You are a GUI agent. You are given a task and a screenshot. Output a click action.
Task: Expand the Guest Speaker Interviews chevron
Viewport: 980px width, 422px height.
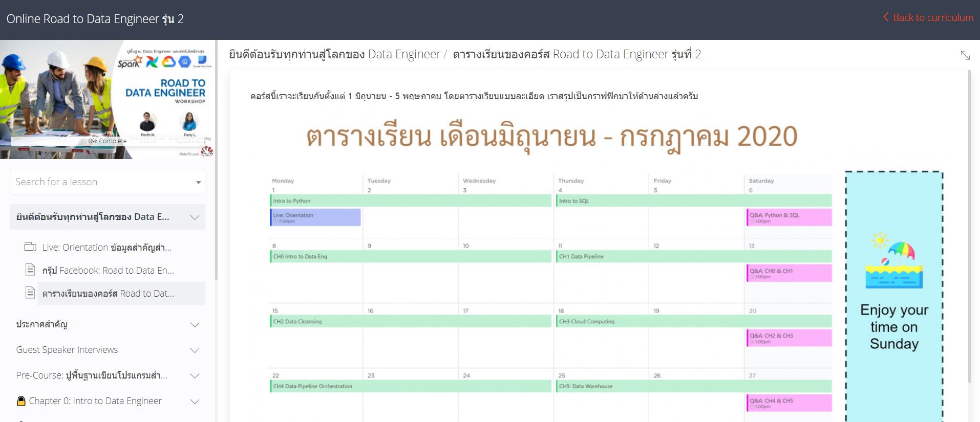click(x=195, y=350)
